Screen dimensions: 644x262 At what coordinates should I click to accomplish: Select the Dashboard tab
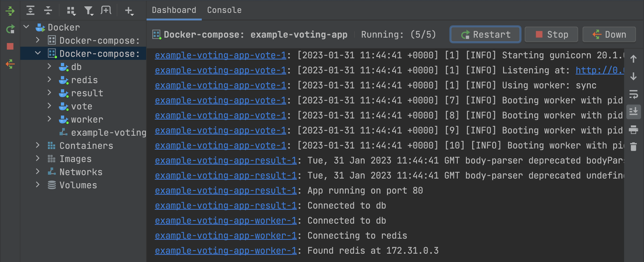tap(174, 10)
